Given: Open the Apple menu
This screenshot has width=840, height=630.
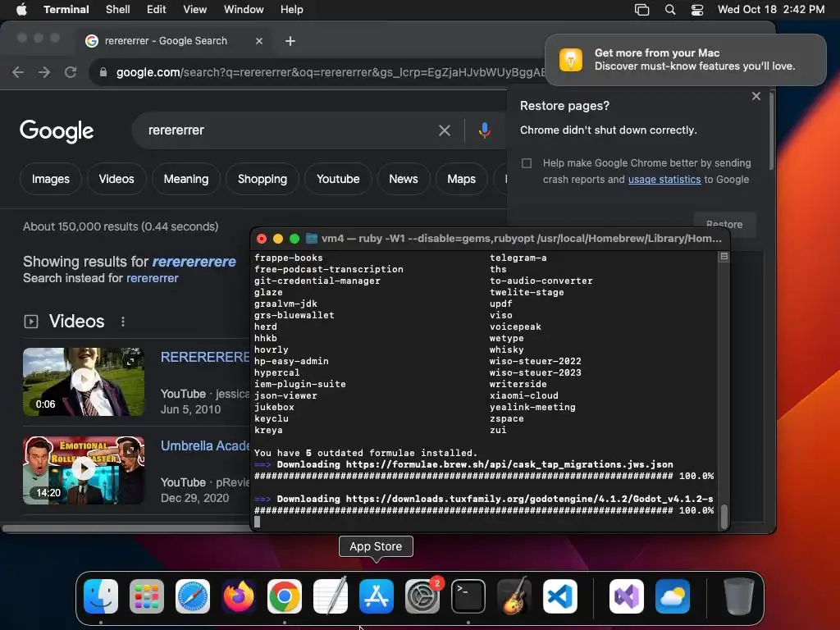Looking at the screenshot, I should (x=21, y=9).
